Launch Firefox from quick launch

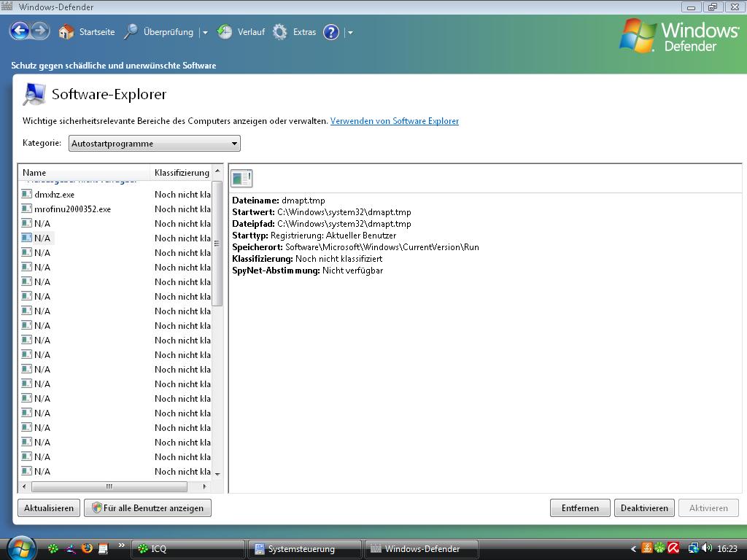pyautogui.click(x=87, y=549)
